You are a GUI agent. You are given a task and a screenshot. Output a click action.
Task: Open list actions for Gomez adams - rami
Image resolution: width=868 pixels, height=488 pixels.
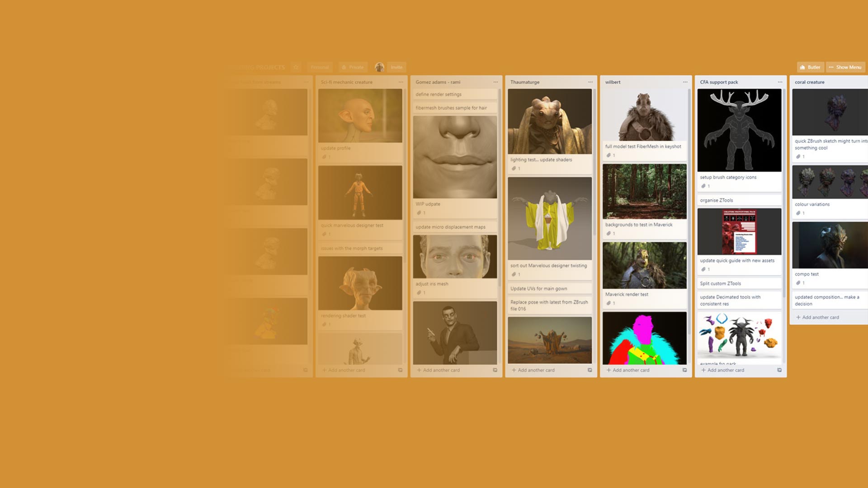click(x=495, y=82)
